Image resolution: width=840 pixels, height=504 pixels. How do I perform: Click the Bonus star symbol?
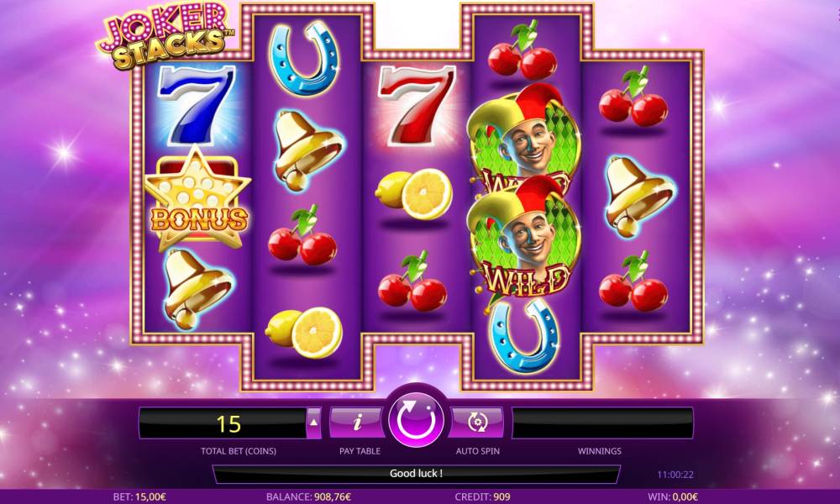pyautogui.click(x=198, y=199)
